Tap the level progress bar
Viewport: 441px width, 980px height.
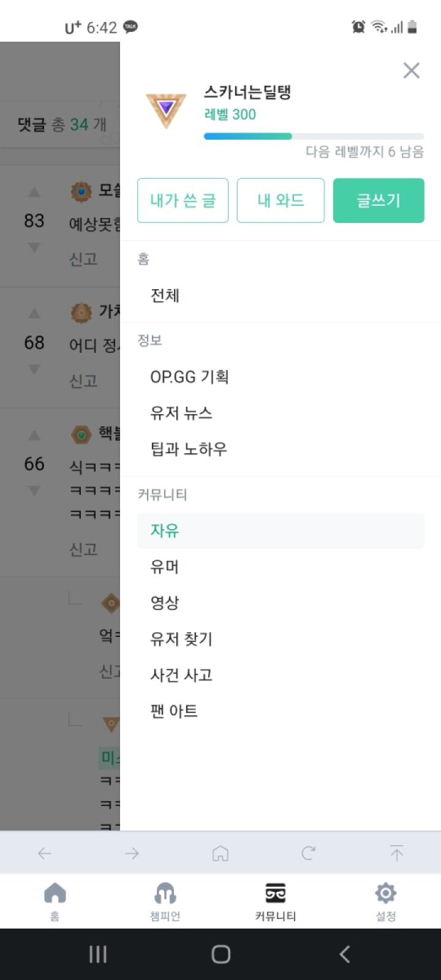(x=314, y=137)
